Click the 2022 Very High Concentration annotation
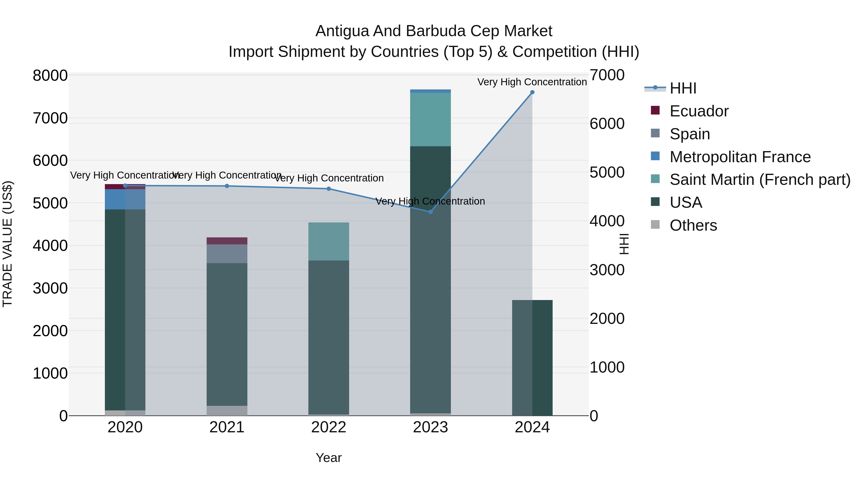The image size is (868, 488). pos(329,178)
